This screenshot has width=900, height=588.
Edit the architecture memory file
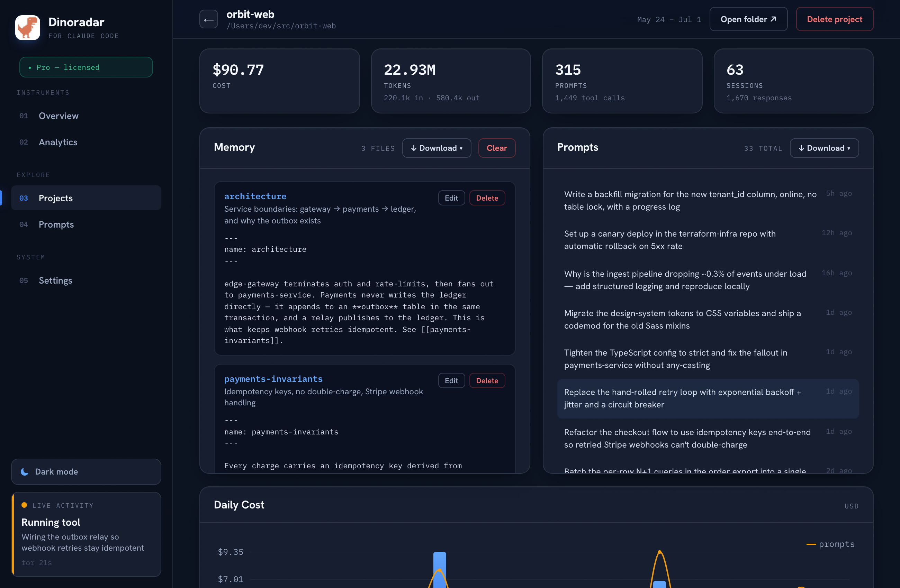click(451, 198)
